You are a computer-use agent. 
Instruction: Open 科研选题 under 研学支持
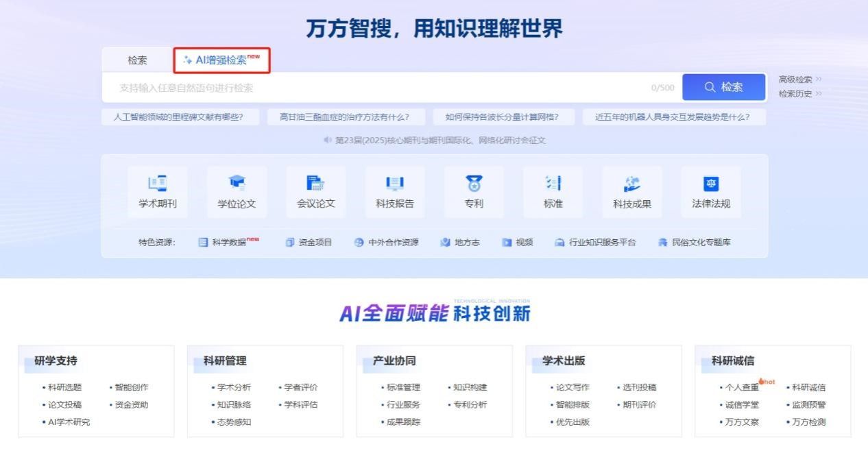click(x=64, y=387)
